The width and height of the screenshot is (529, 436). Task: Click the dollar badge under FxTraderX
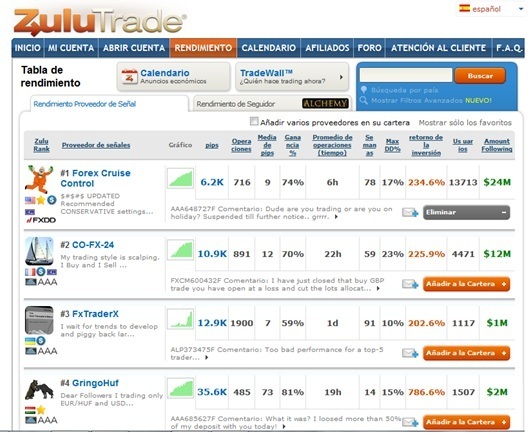point(41,340)
